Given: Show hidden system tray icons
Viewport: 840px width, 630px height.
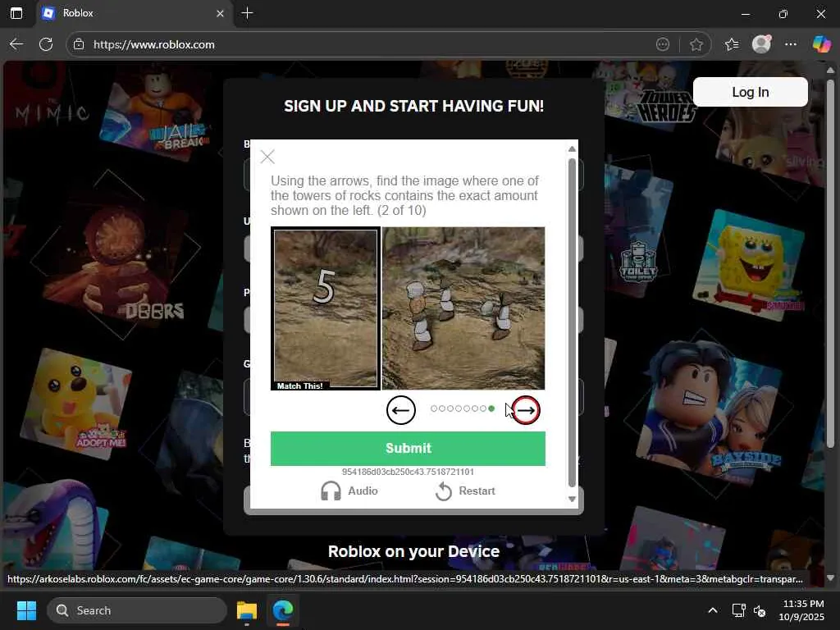Looking at the screenshot, I should (713, 610).
